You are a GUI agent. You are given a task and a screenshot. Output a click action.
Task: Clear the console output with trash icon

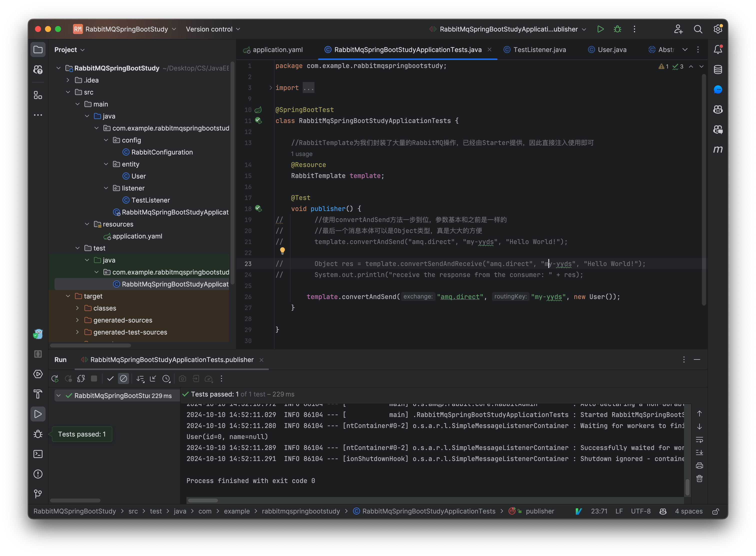click(x=699, y=478)
